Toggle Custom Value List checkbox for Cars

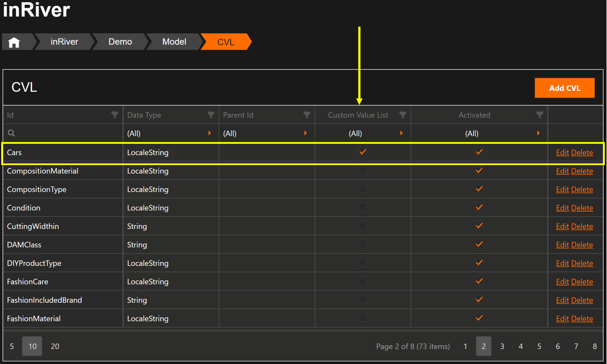tap(363, 152)
